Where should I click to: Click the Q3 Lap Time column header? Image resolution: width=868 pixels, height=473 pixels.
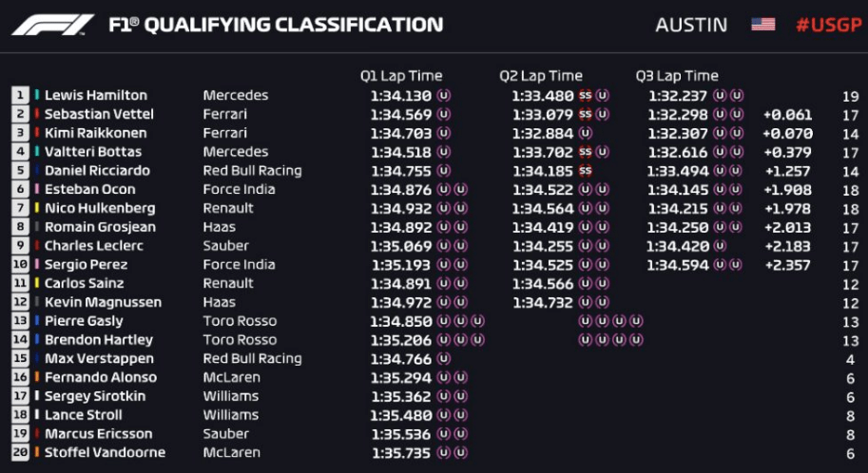click(677, 76)
